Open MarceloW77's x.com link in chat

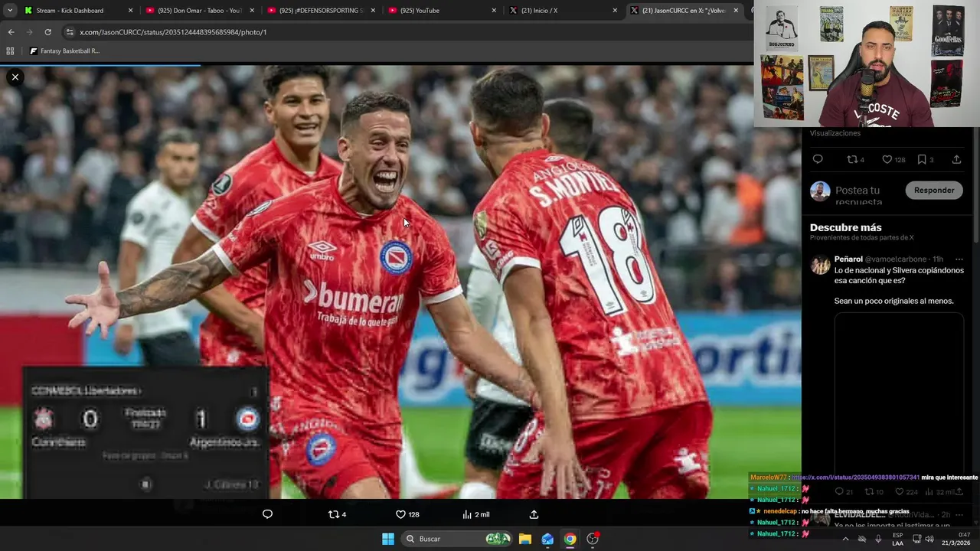pos(855,478)
